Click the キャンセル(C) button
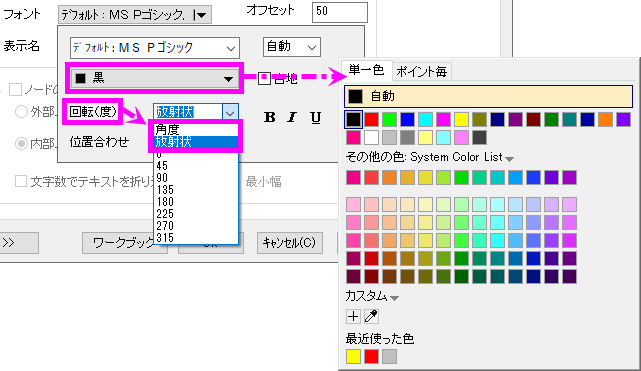 click(289, 243)
